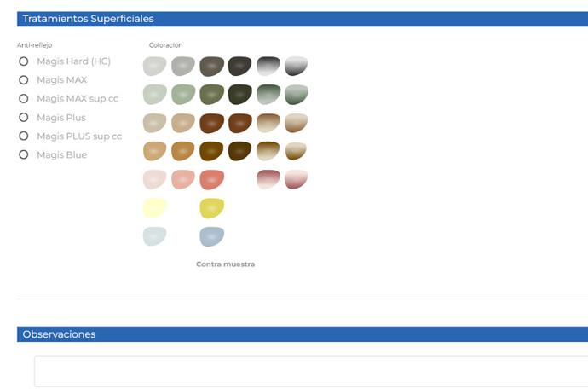Pick the lightest gray lens in the top row
Viewport: 588px width, 389px height.
[x=154, y=66]
